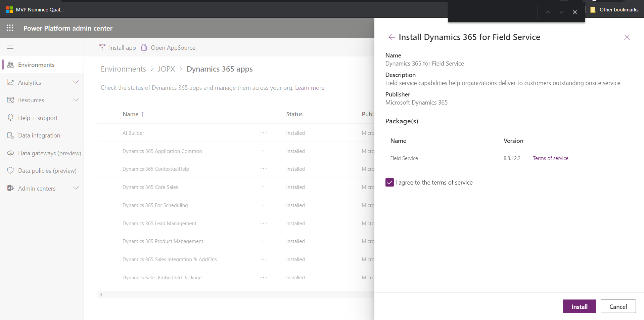
Task: Collapse the navigation hamburger menu
Action: (x=10, y=47)
